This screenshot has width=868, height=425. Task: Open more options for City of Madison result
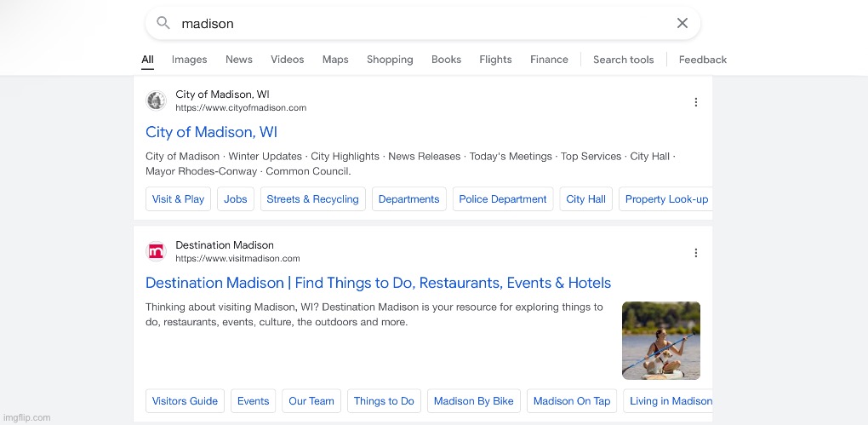[696, 102]
